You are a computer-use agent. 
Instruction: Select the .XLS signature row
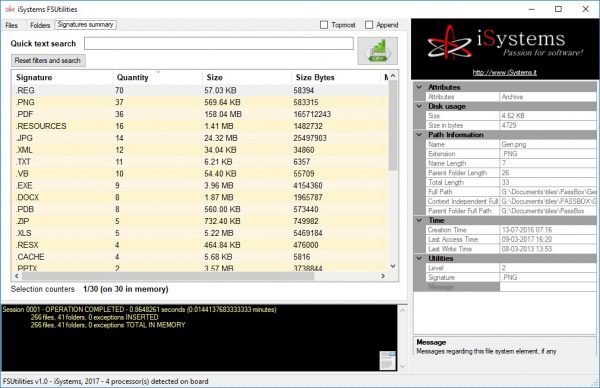click(x=201, y=233)
